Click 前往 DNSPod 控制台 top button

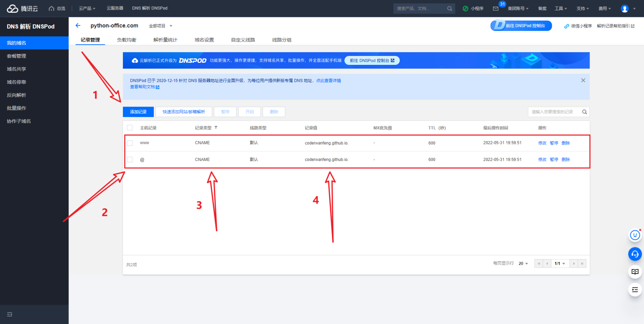521,25
